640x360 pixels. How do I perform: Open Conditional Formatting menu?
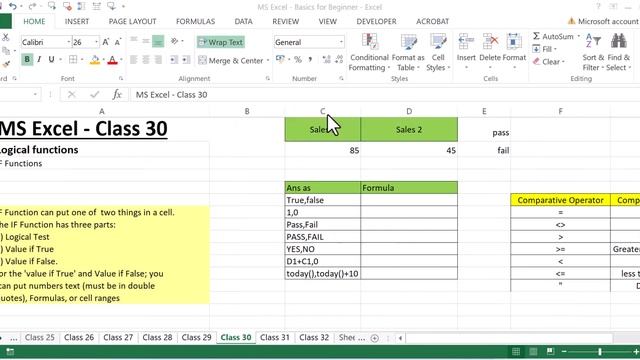point(369,52)
